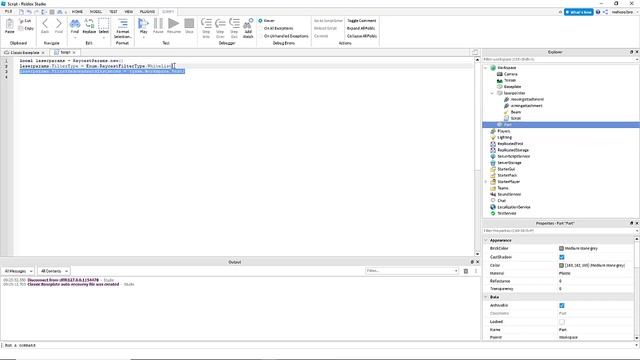Navigate Forward with the right arrow icon
640x360 pixels.
pyautogui.click(x=59, y=24)
